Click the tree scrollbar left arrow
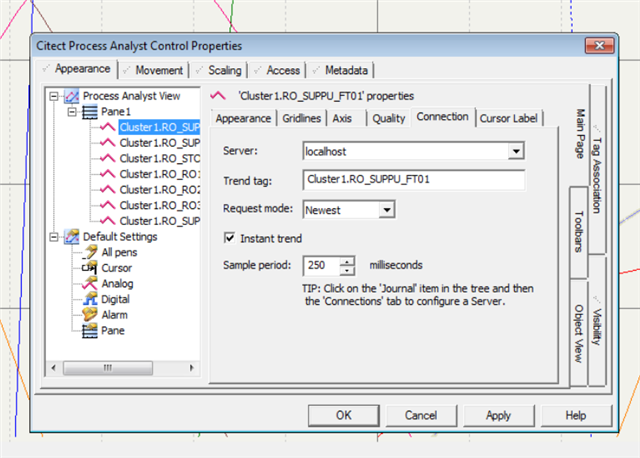 point(53,368)
